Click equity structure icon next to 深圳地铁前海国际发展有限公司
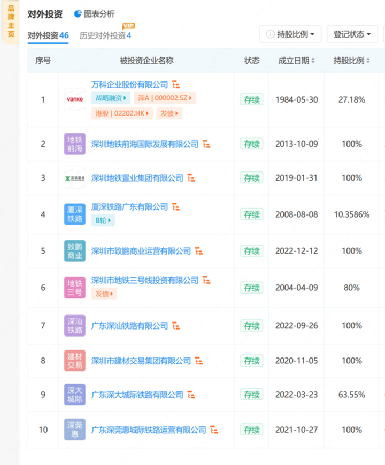 click(207, 144)
